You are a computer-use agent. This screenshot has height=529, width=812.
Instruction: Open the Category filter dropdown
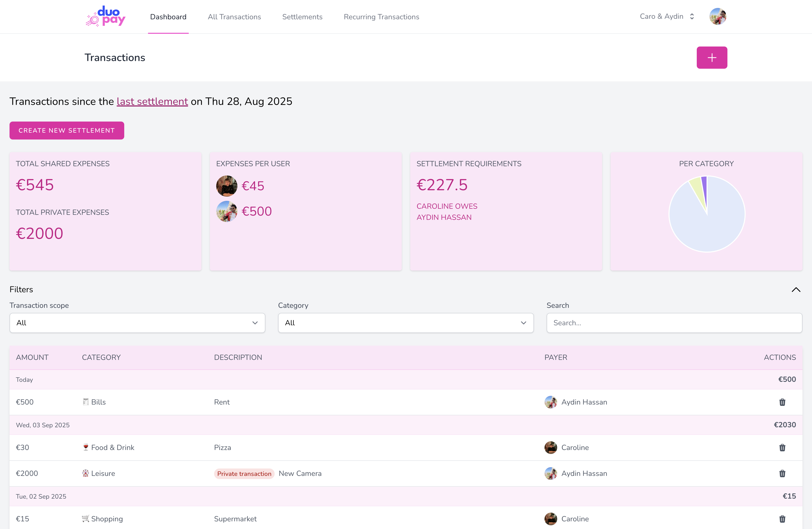[x=406, y=323]
